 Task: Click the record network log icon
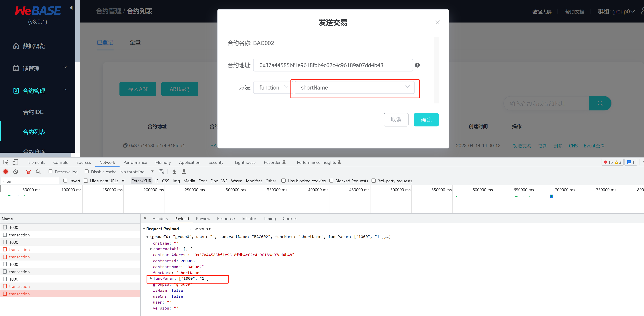[5, 172]
